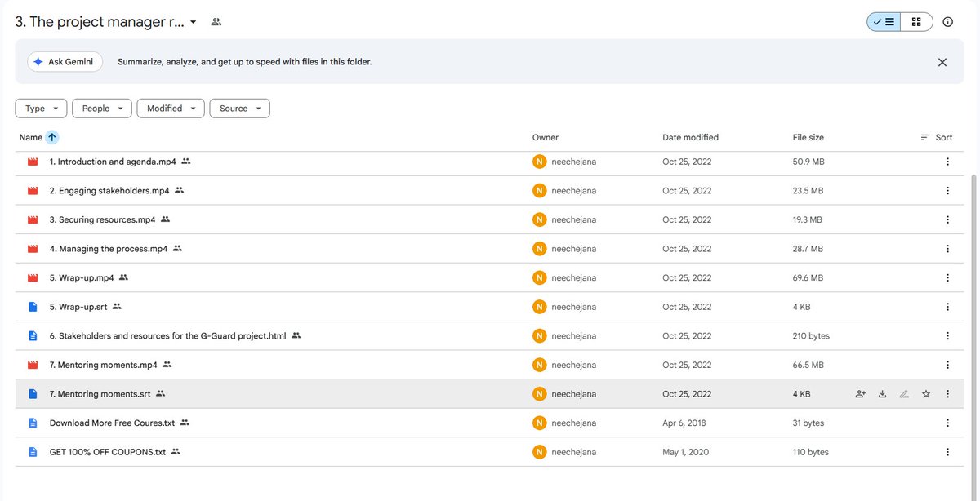Open more actions for the G-Guard project.html file
The height and width of the screenshot is (501, 980).
tap(947, 336)
